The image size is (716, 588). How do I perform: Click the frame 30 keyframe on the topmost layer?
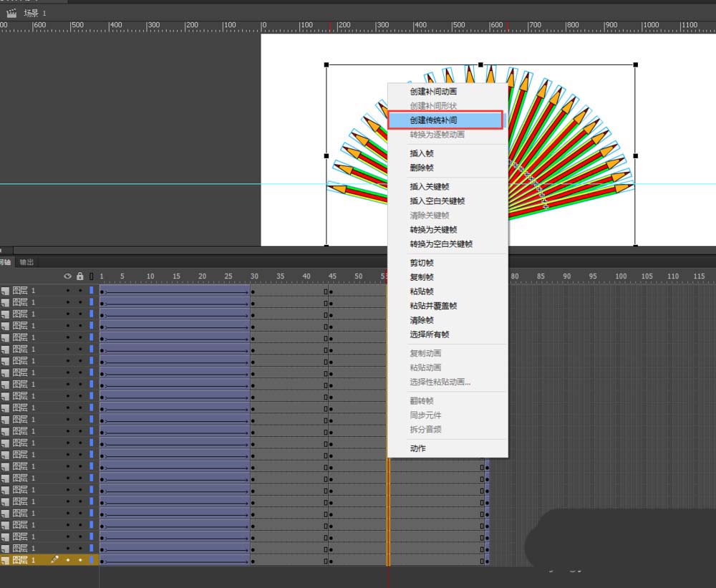point(253,291)
